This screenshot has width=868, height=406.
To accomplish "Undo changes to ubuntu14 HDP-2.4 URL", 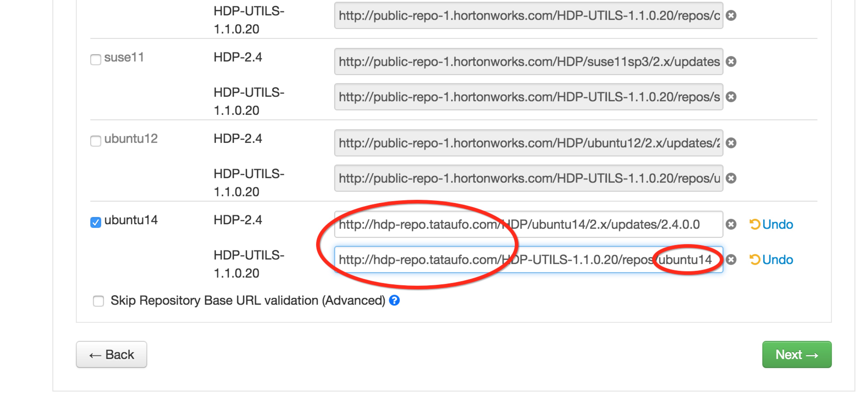I will (x=771, y=224).
